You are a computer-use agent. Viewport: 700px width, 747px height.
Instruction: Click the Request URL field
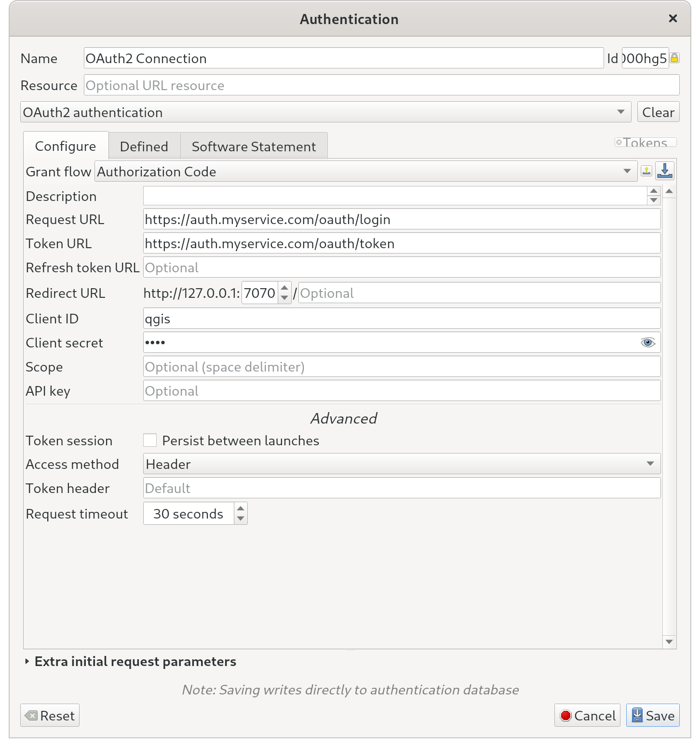coord(402,219)
